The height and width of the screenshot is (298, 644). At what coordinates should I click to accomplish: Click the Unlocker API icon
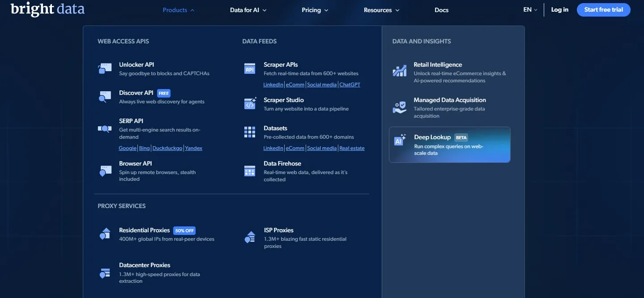(105, 68)
